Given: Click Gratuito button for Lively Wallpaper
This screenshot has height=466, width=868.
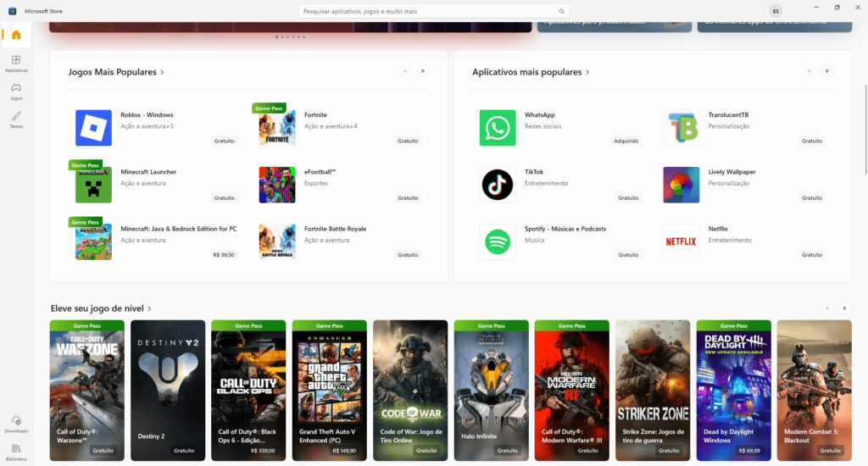Looking at the screenshot, I should click(x=812, y=198).
